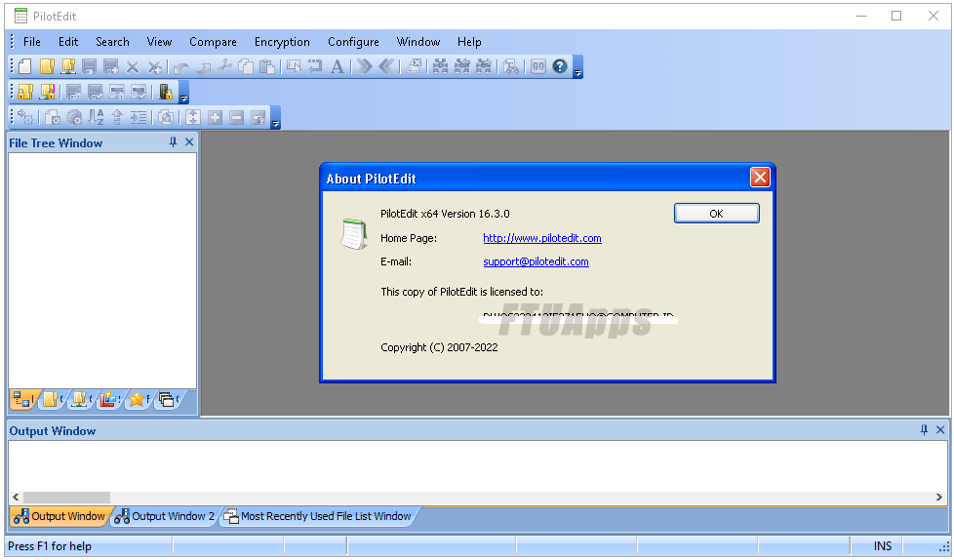Click the double right chevron icon

click(365, 65)
